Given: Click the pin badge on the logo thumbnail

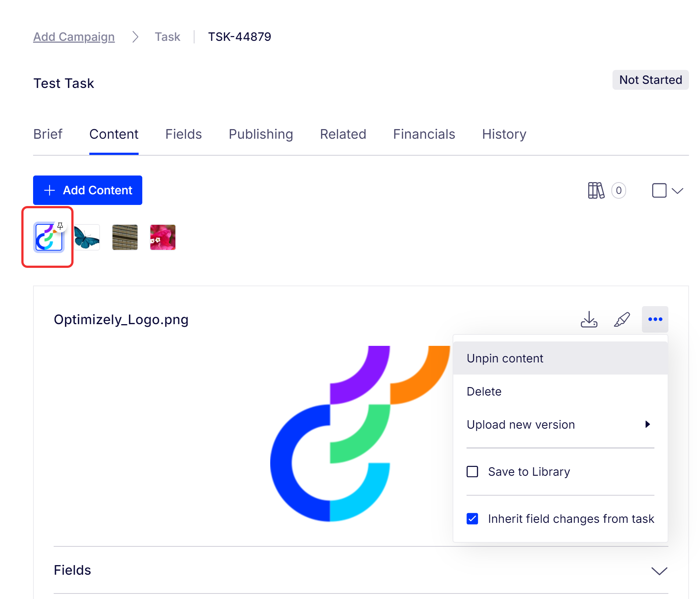Looking at the screenshot, I should point(60,226).
